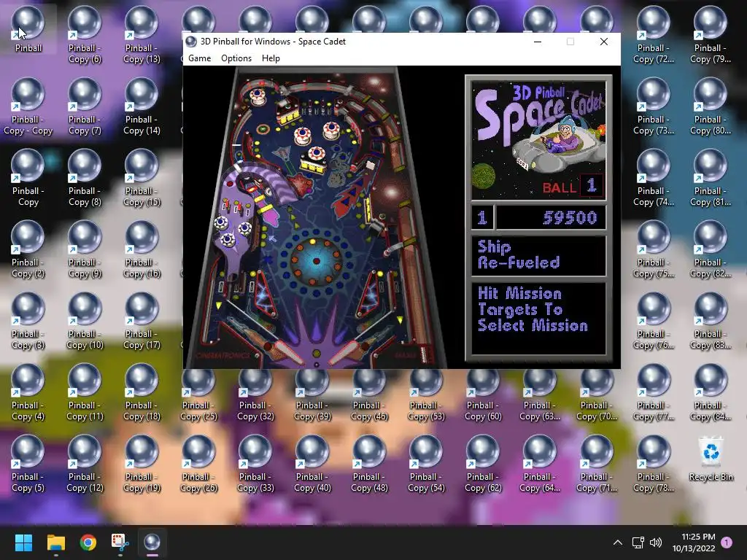The image size is (747, 560).
Task: Select Pinball - Copy (3) shortcut
Action: click(x=28, y=321)
